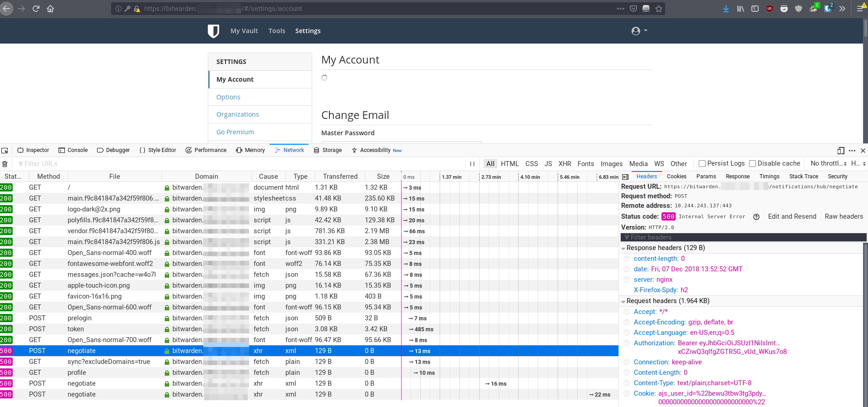
Task: Filter requests by WS
Action: (x=659, y=164)
